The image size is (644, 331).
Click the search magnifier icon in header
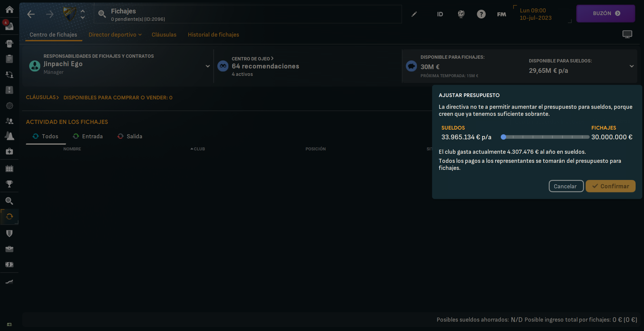pos(102,14)
